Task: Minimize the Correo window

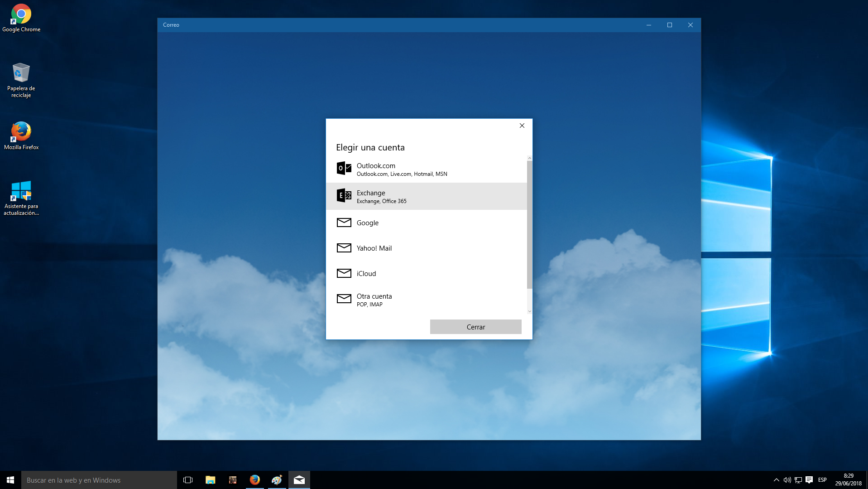Action: 649,25
